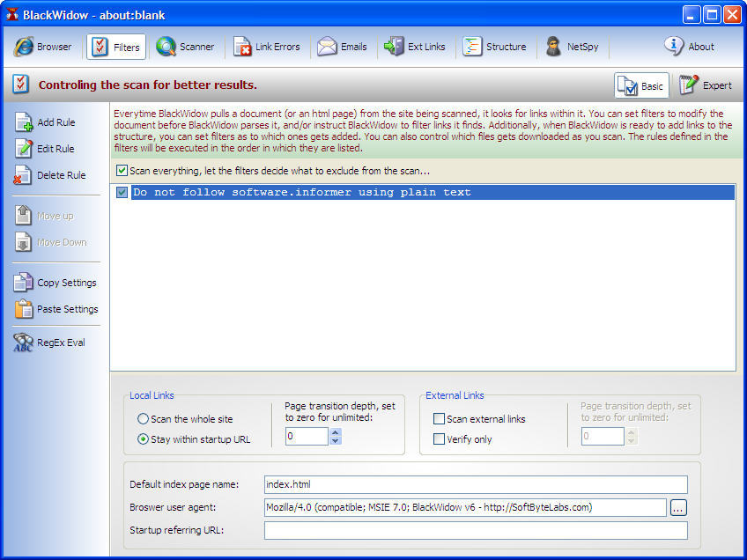Click the Move Down arrow icon
747x560 pixels.
click(23, 242)
